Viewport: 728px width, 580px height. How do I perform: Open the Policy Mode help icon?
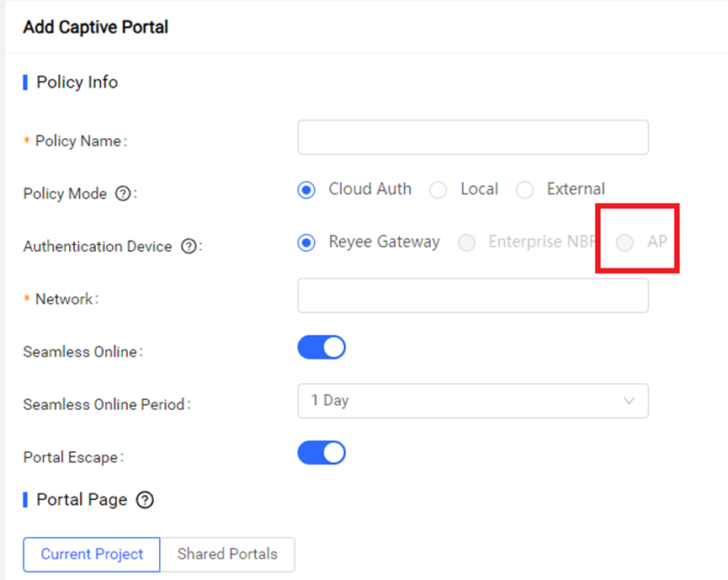pyautogui.click(x=123, y=193)
